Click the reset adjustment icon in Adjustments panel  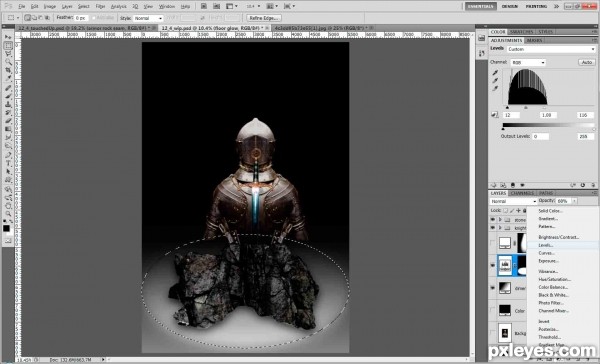tap(583, 185)
